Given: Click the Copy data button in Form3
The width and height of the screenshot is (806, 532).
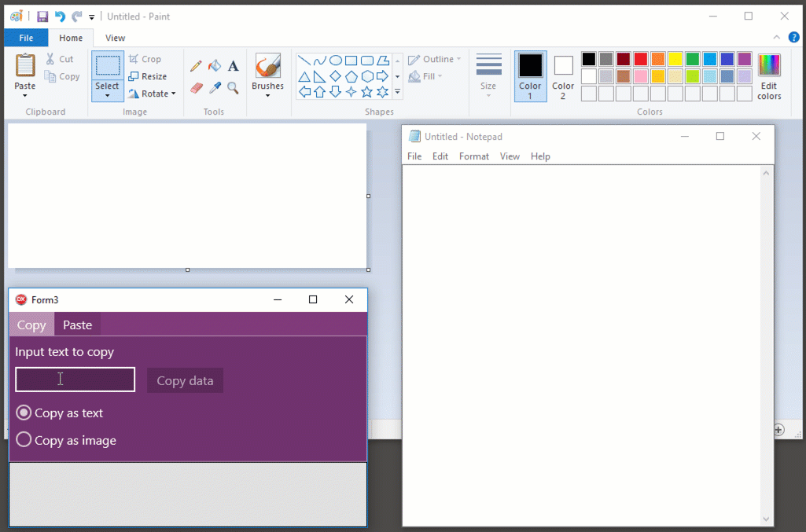Looking at the screenshot, I should pos(185,380).
